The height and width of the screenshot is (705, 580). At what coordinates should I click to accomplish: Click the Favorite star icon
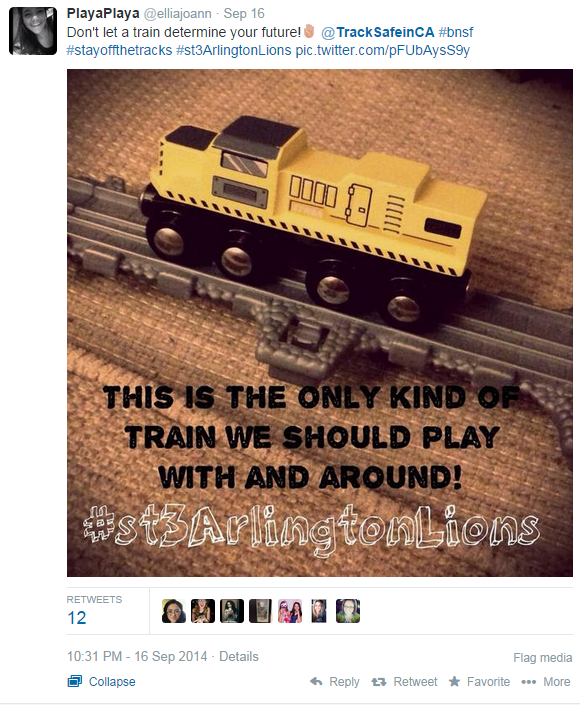[455, 681]
